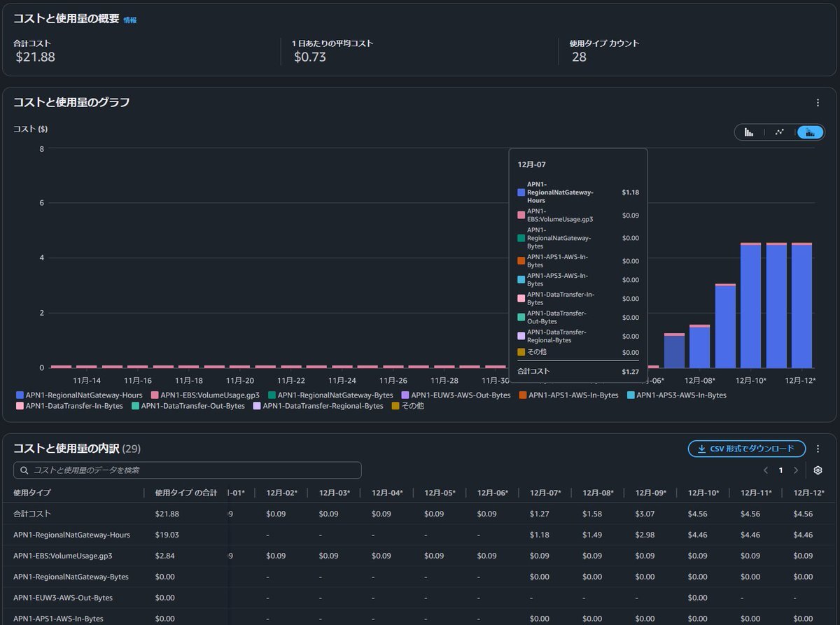The height and width of the screenshot is (625, 840).
Task: Toggle the その他 legend entry
Action: coord(407,406)
